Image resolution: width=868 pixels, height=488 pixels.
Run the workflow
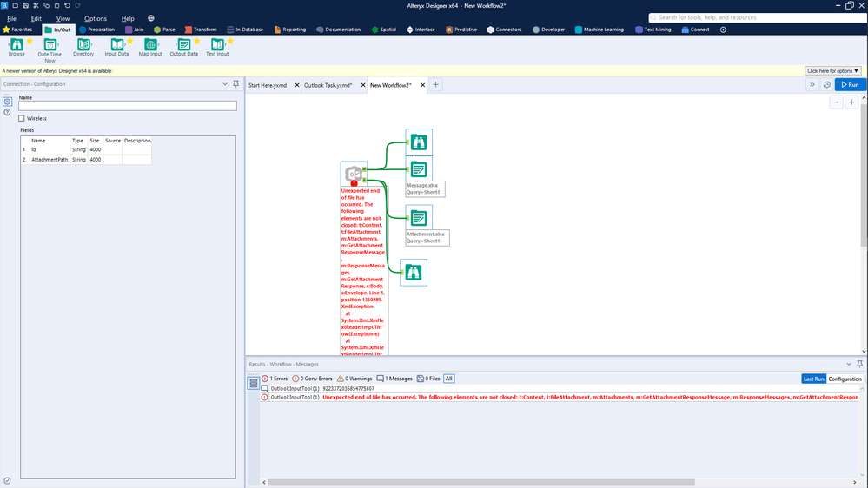[x=851, y=84]
